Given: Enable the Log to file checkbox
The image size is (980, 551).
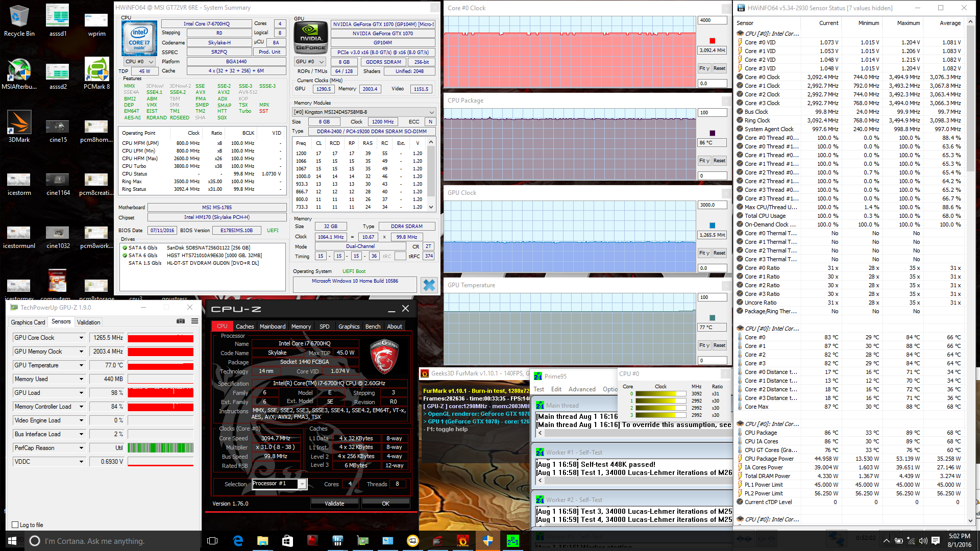Looking at the screenshot, I should click(x=15, y=525).
